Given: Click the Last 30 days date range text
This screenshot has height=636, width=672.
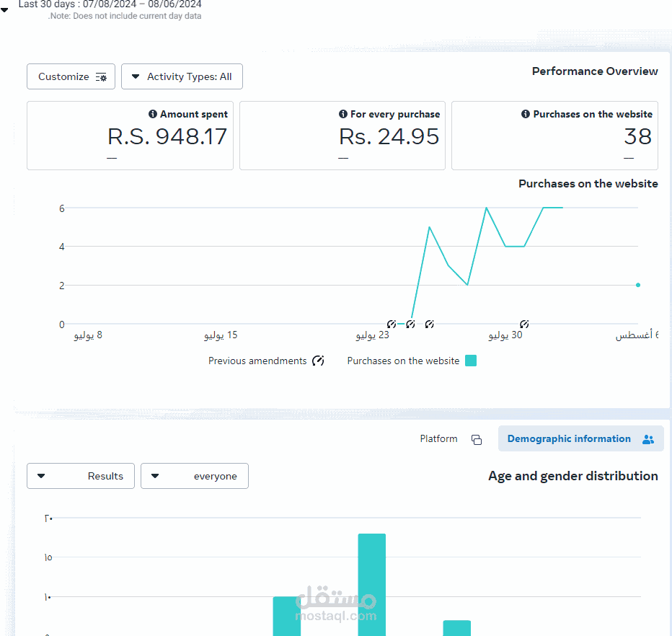Looking at the screenshot, I should click(x=110, y=4).
